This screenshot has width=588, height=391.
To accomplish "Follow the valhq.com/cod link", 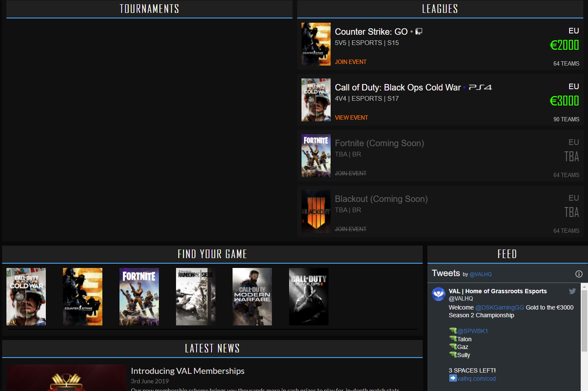I will point(476,379).
